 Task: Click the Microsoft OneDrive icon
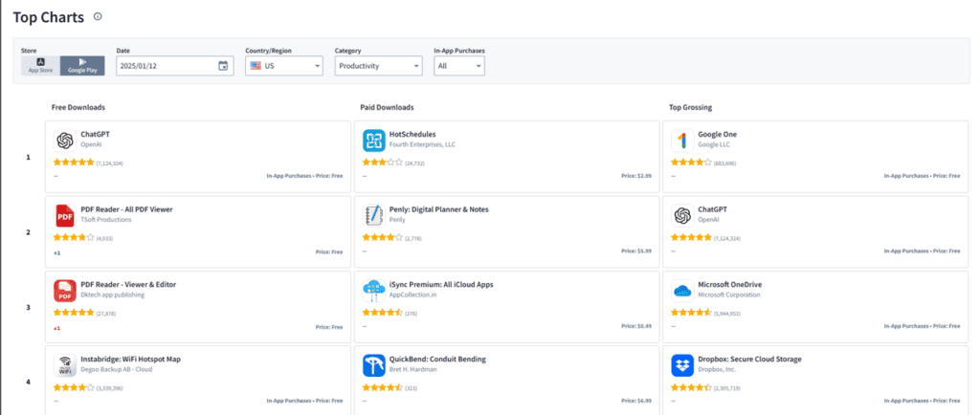click(x=682, y=291)
